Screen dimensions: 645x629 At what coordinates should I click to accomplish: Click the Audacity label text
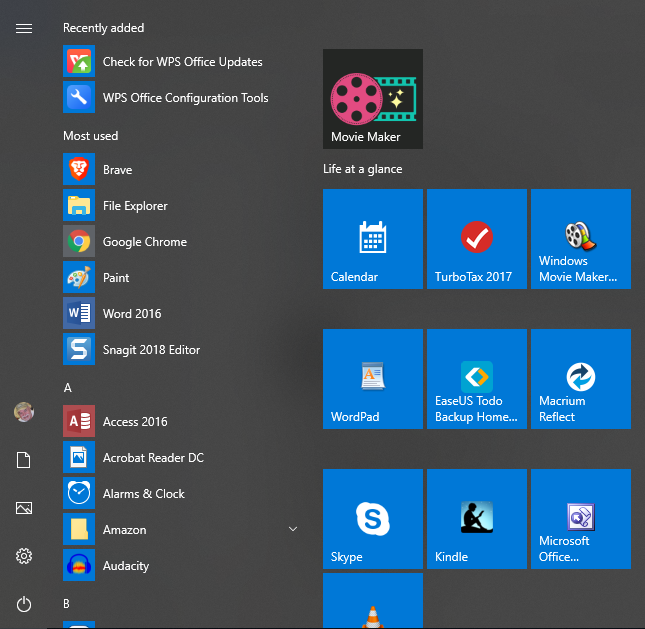[126, 566]
